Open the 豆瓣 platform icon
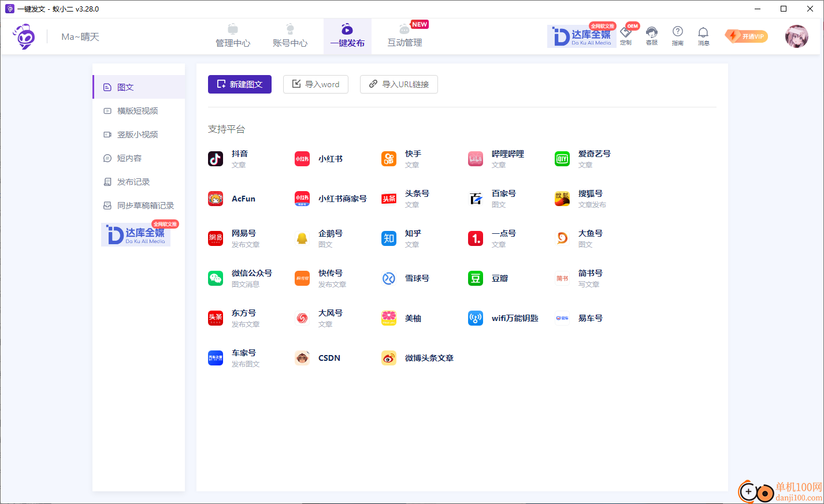The height and width of the screenshot is (504, 824). (476, 278)
